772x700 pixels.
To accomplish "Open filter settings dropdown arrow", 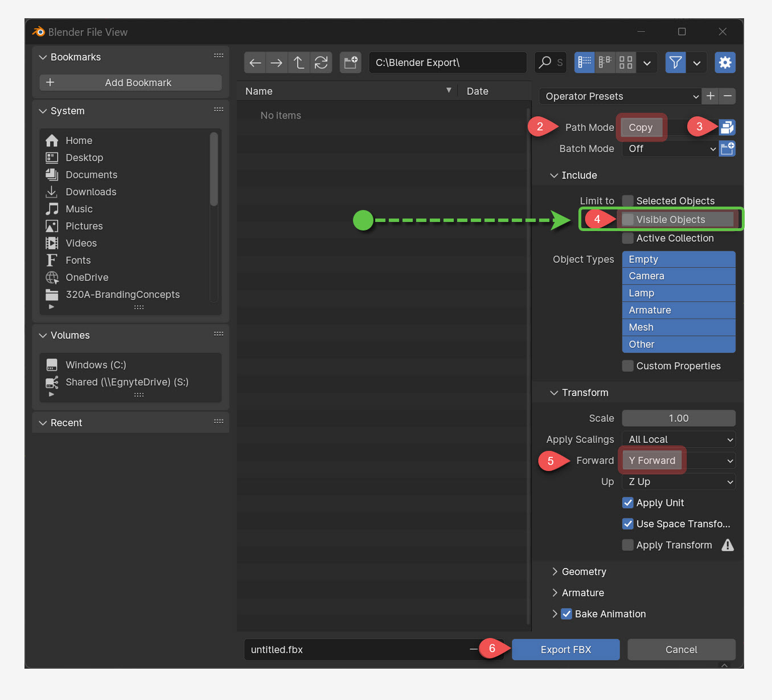I will pos(697,63).
